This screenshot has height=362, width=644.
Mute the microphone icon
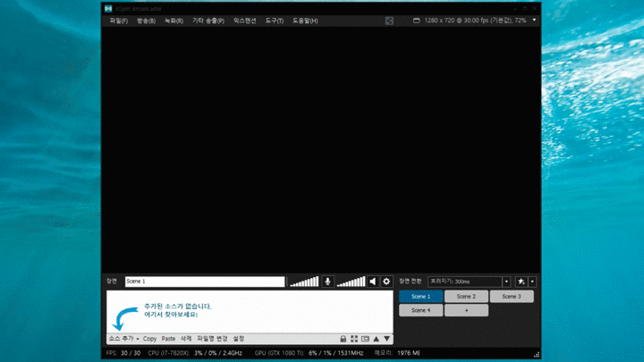click(327, 282)
